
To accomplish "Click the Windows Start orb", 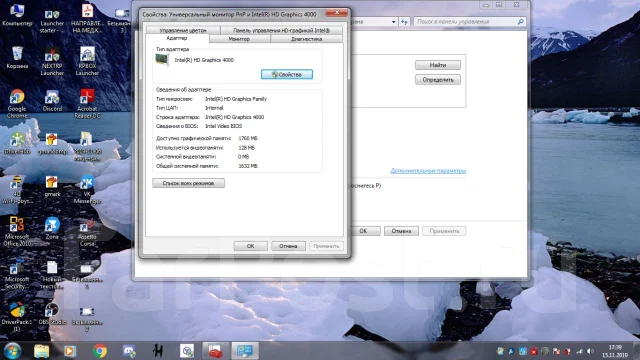I will (12, 351).
